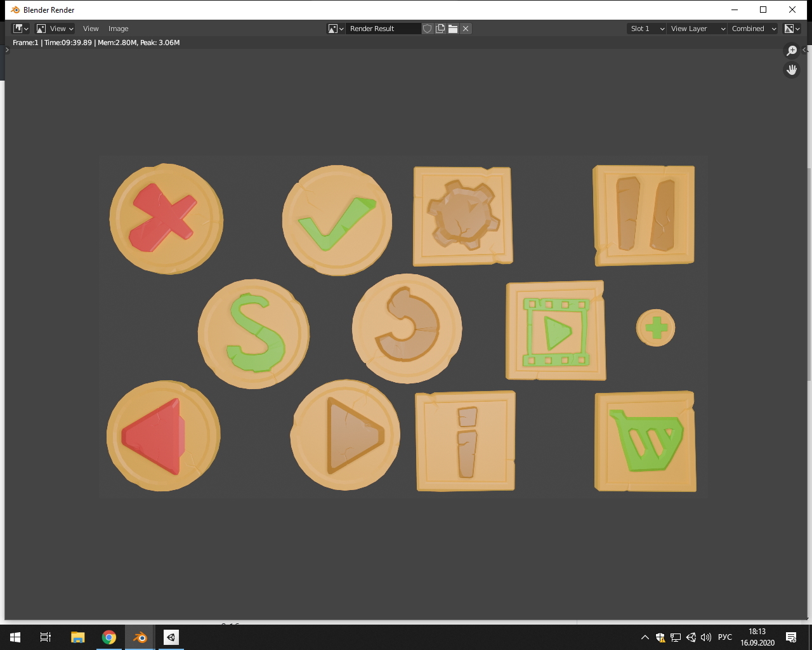Click the info letter tile in the render
The image size is (812, 650).
pyautogui.click(x=466, y=441)
